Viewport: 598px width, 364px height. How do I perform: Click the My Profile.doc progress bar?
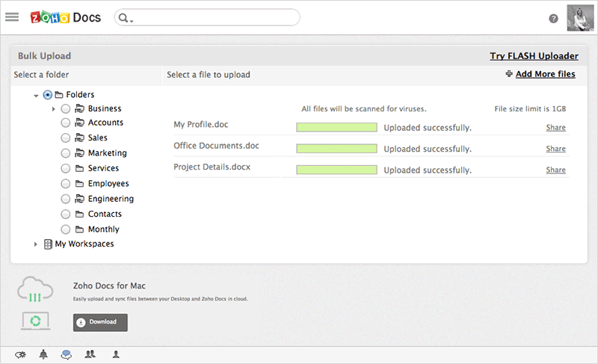[337, 127]
